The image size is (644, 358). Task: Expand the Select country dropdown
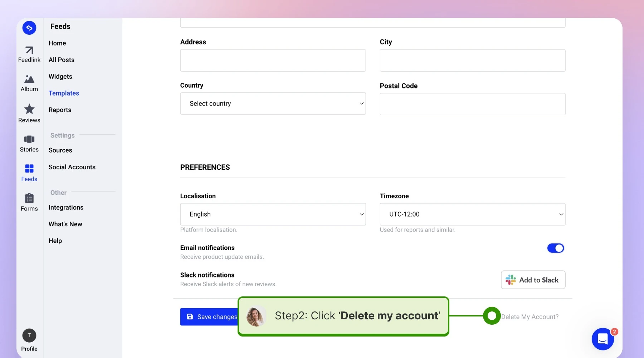(273, 103)
